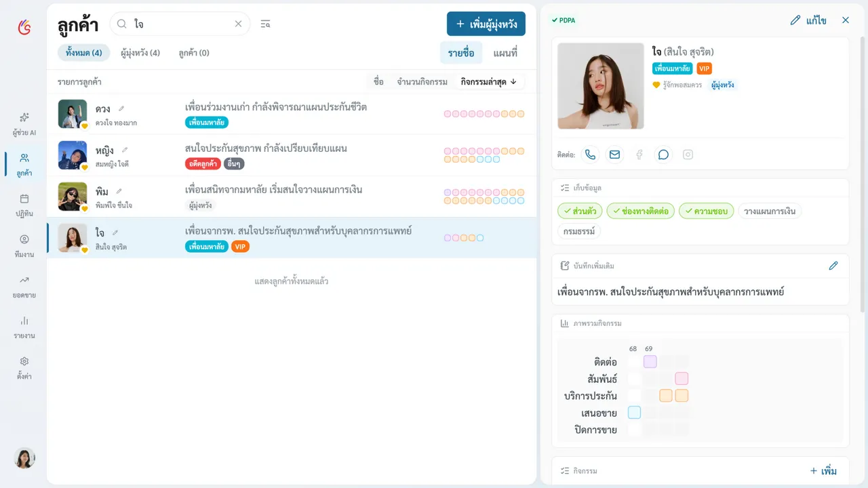Add an activity with the เพิ่ม button

823,471
